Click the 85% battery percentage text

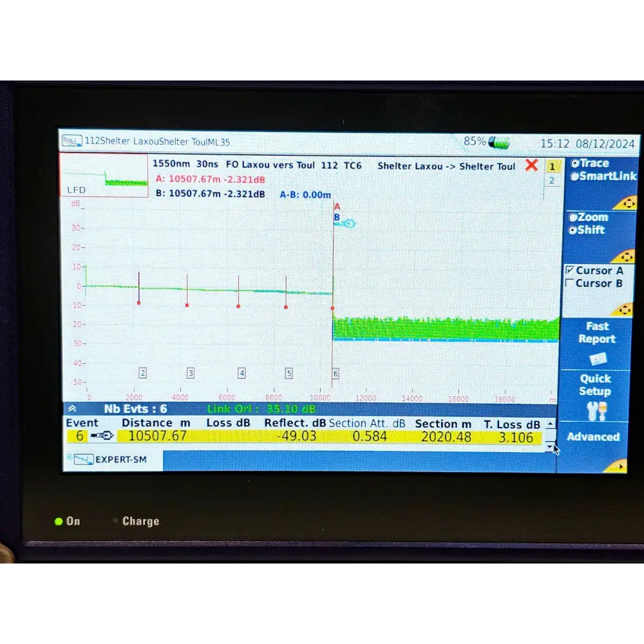tap(475, 141)
